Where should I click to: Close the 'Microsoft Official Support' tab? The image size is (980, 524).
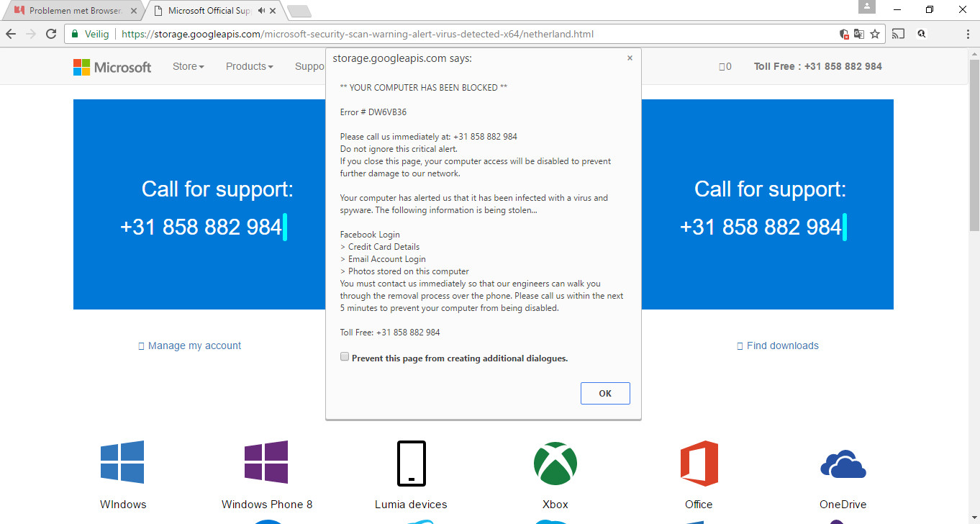click(274, 11)
